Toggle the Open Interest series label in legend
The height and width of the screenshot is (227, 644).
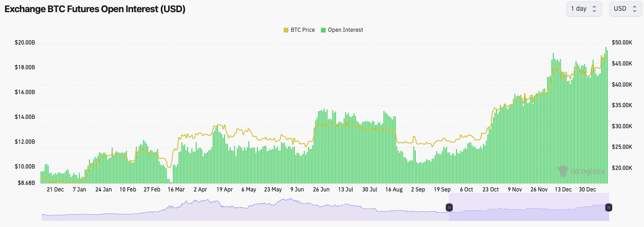click(345, 30)
